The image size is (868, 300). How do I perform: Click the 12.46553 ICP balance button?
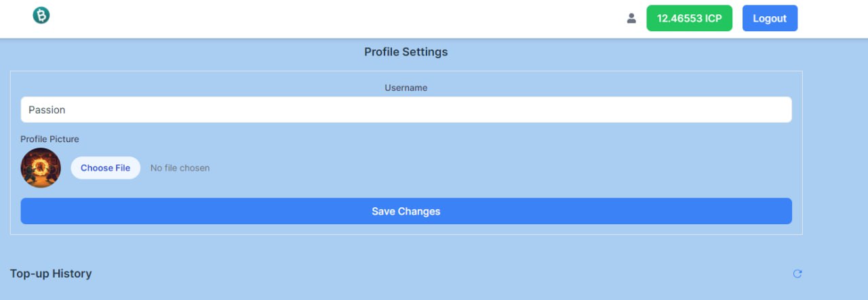[689, 18]
